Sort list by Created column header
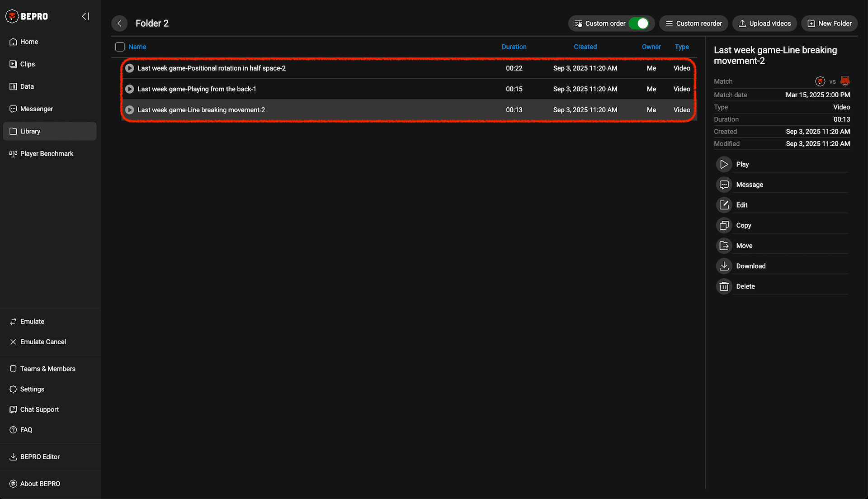Screen dimensions: 868x499 (x=585, y=47)
